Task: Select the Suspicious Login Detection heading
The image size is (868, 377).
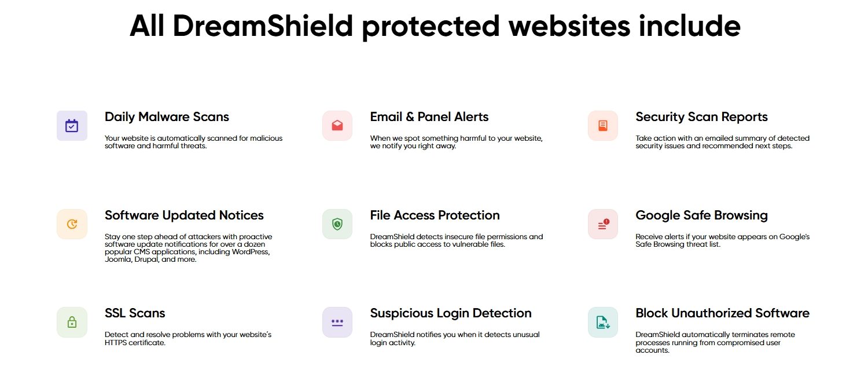Action: [451, 313]
